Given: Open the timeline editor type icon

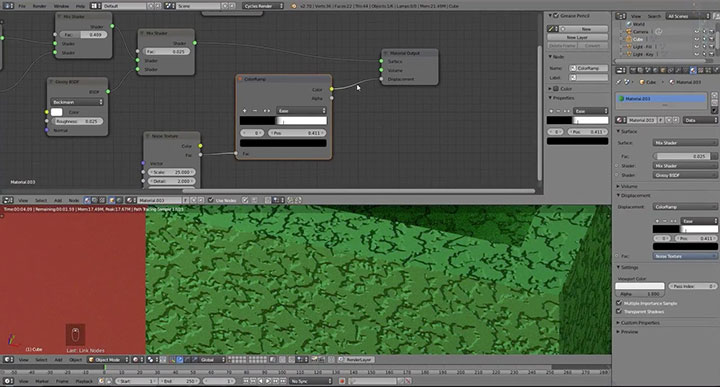Looking at the screenshot, I should (8, 381).
